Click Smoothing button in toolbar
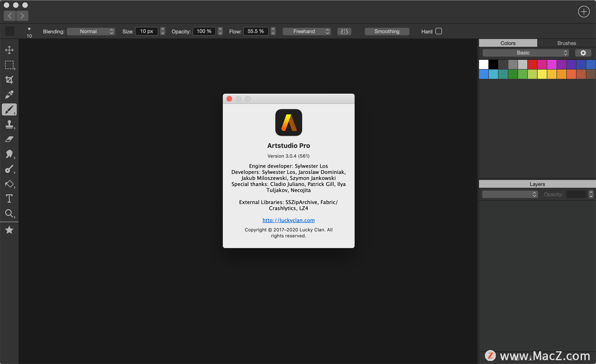The width and height of the screenshot is (596, 364). coord(386,31)
